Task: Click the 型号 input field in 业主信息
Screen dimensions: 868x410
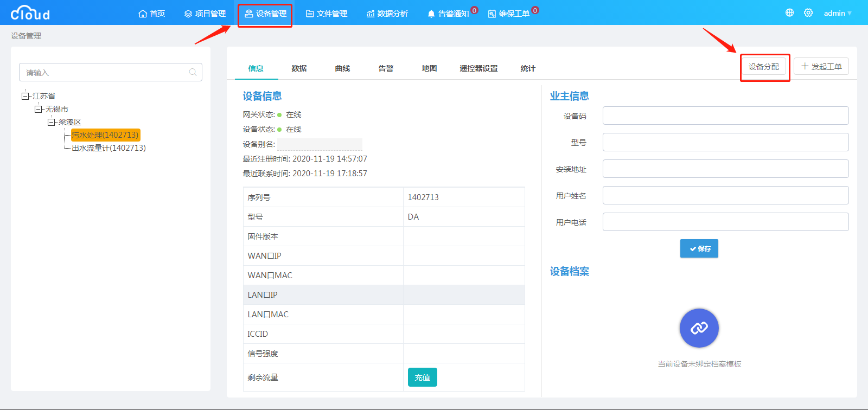Action: click(x=726, y=142)
